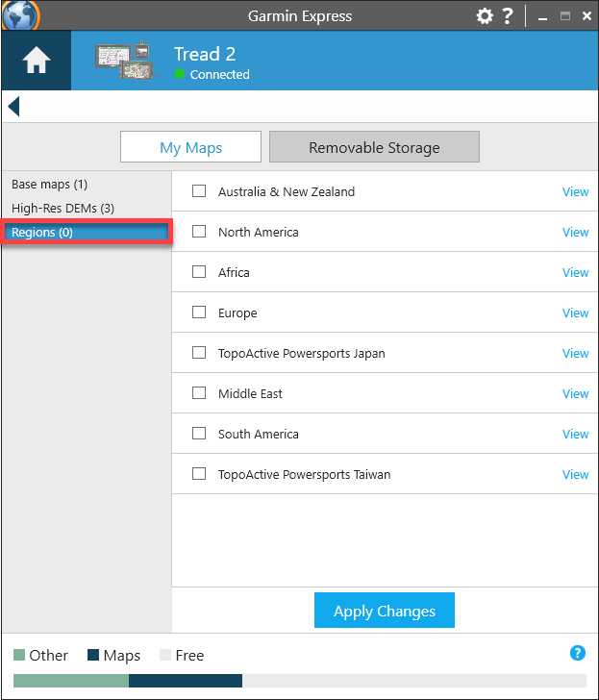Viewport: 599px width, 700px height.
Task: View the Africa map
Action: pyautogui.click(x=575, y=272)
